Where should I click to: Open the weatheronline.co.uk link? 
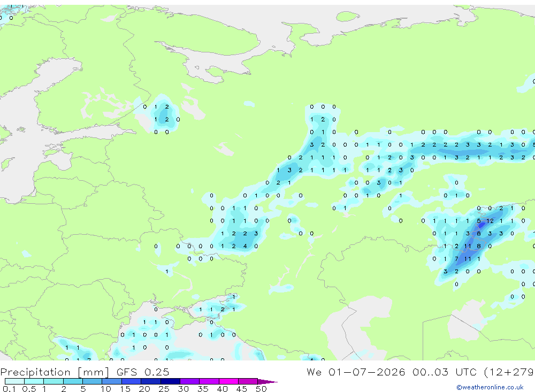click(490, 387)
